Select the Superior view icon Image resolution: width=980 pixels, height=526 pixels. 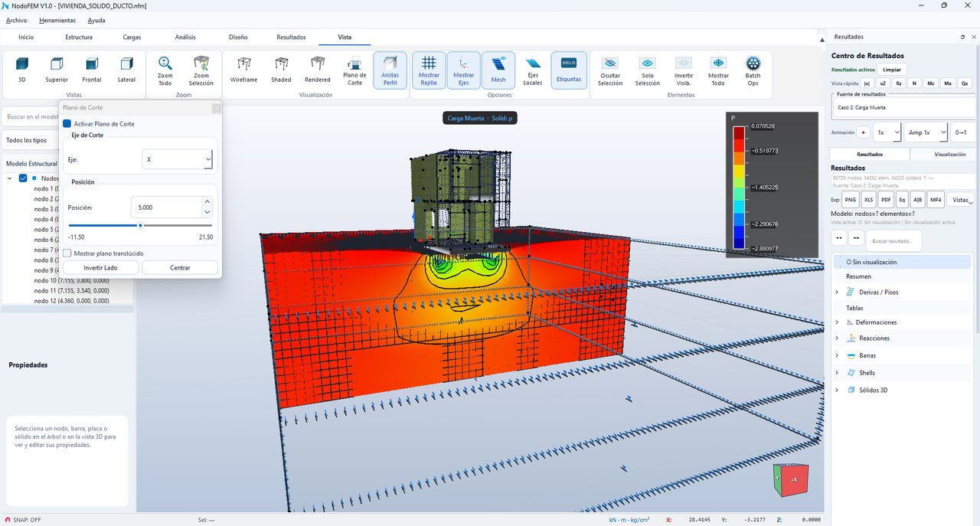pyautogui.click(x=57, y=69)
